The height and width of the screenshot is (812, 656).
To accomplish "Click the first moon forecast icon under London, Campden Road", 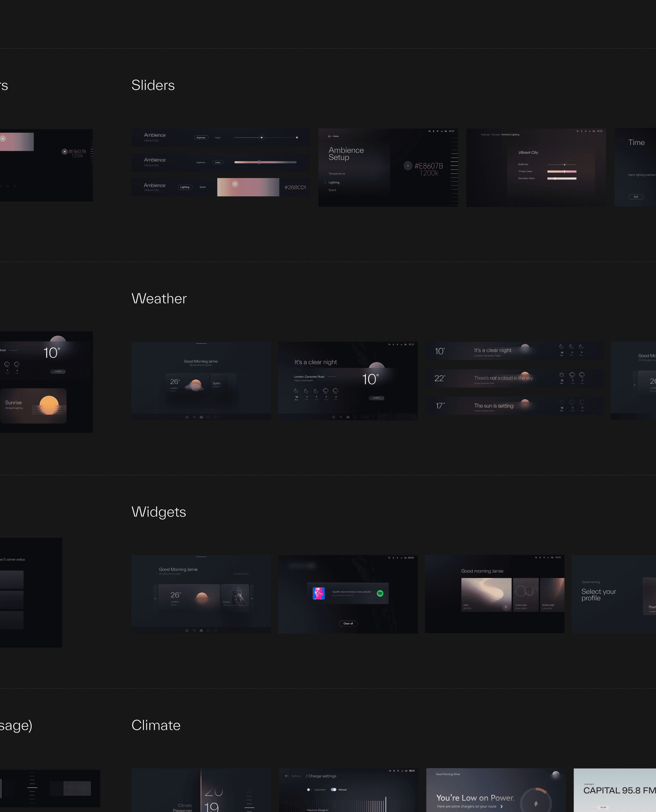I will click(297, 391).
